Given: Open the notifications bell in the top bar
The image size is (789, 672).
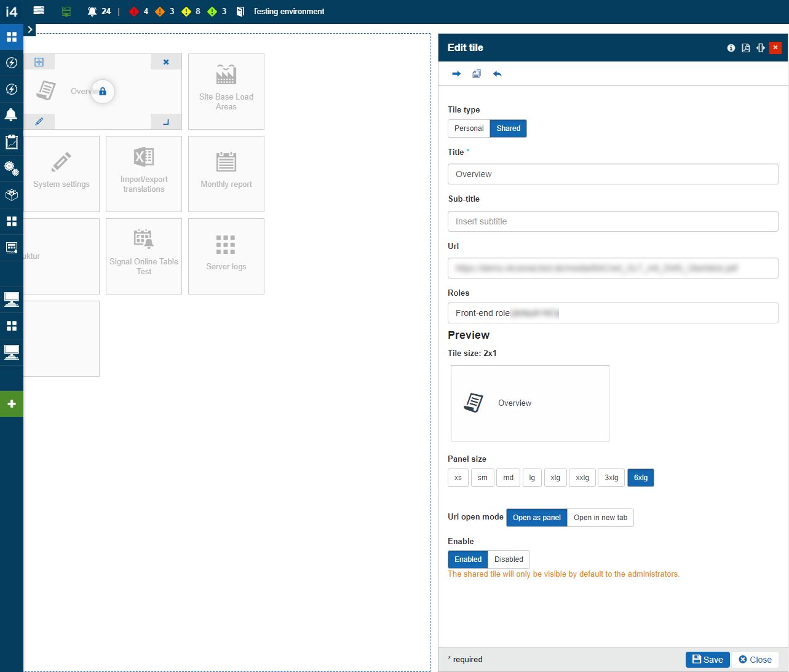Looking at the screenshot, I should click(92, 10).
